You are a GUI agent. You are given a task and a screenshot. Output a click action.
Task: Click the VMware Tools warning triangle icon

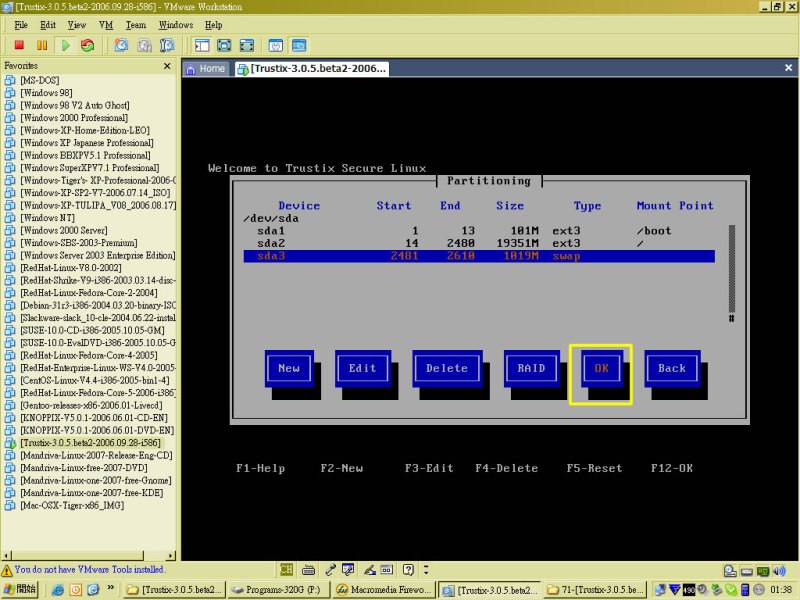(7, 570)
